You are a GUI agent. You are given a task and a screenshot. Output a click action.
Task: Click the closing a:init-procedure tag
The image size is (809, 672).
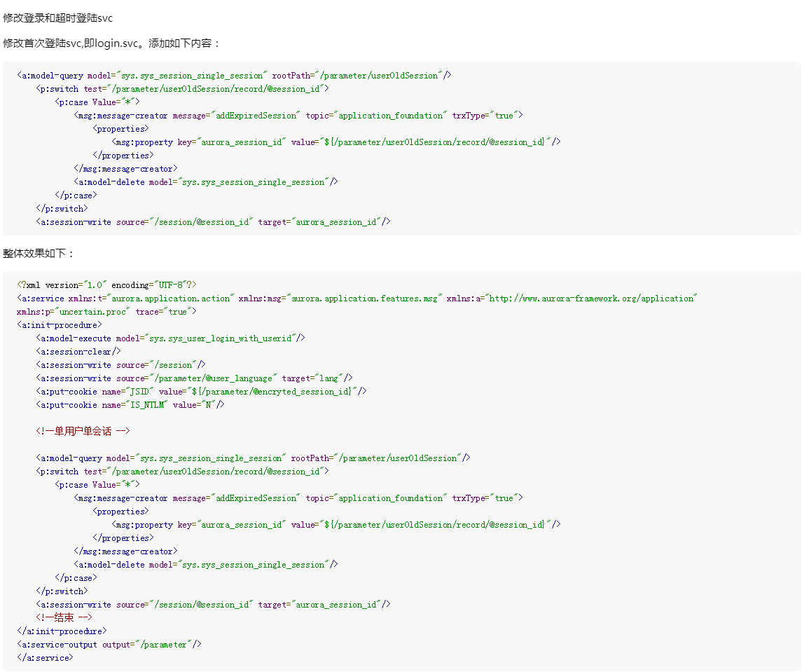[x=62, y=631]
